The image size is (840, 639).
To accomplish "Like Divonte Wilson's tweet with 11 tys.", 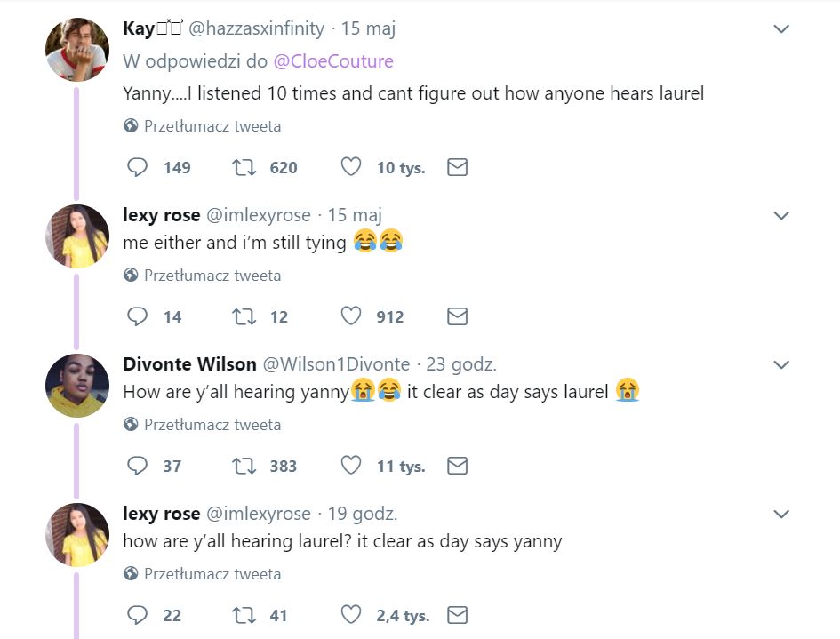I will pos(351,466).
